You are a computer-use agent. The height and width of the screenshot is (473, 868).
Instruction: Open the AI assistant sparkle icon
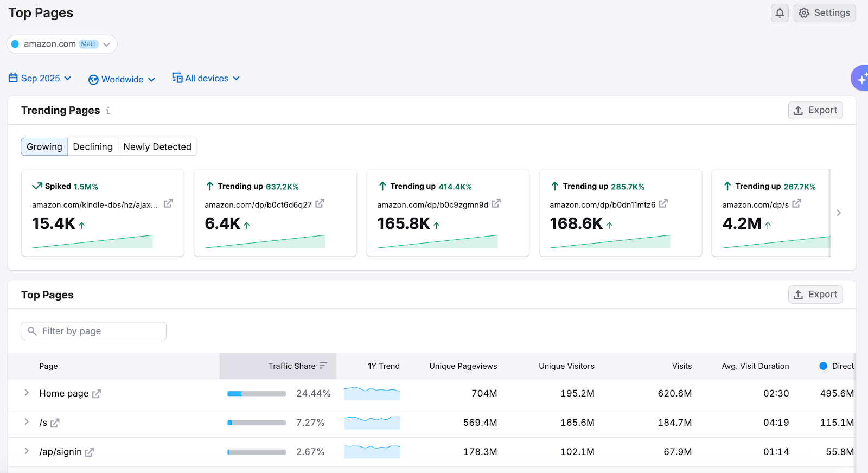click(860, 79)
